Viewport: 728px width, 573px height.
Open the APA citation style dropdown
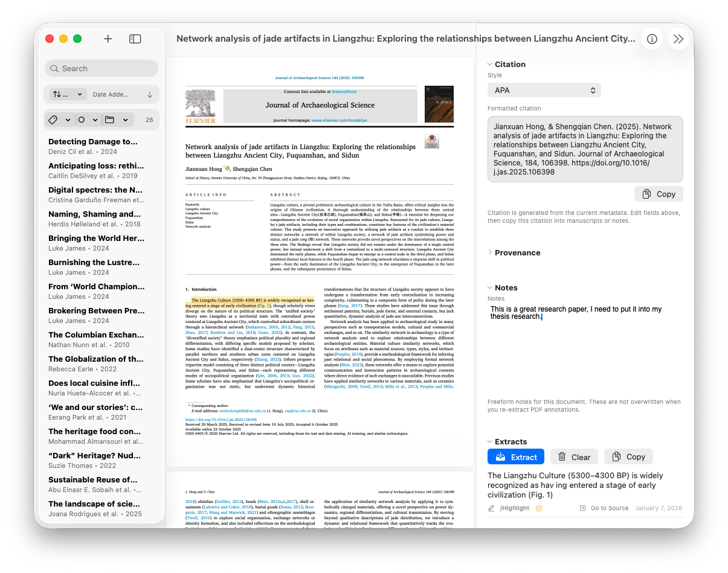(x=543, y=89)
